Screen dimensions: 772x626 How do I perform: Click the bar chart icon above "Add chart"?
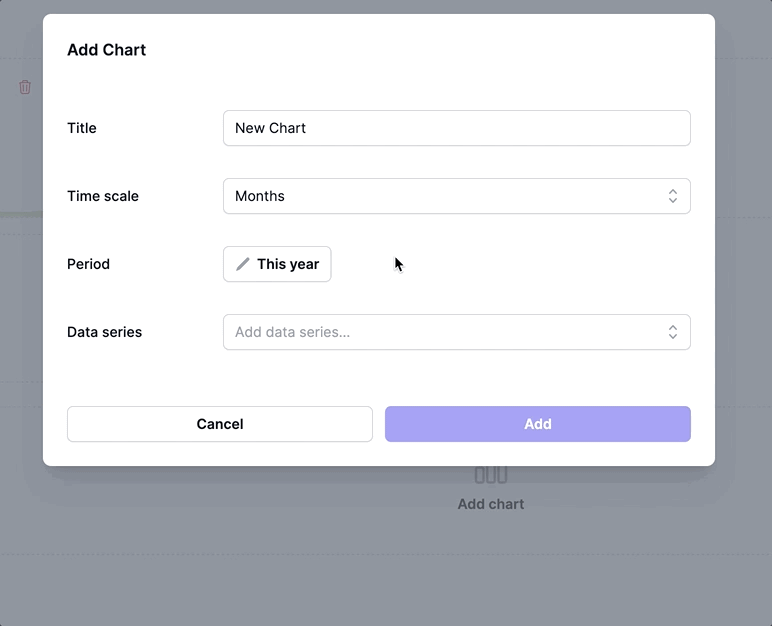[490, 476]
